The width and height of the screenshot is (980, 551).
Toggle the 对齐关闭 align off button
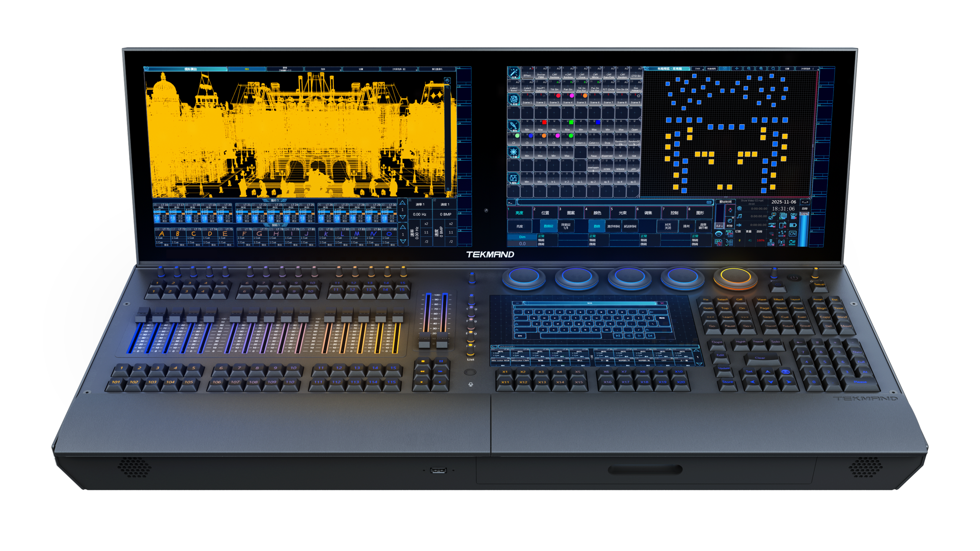tap(668, 226)
